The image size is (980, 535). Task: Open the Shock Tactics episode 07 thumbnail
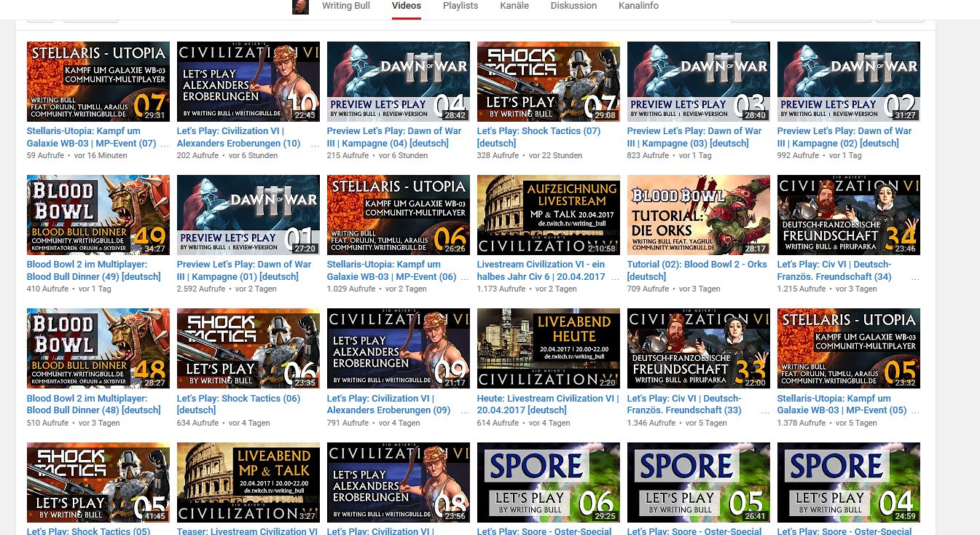pyautogui.click(x=549, y=81)
